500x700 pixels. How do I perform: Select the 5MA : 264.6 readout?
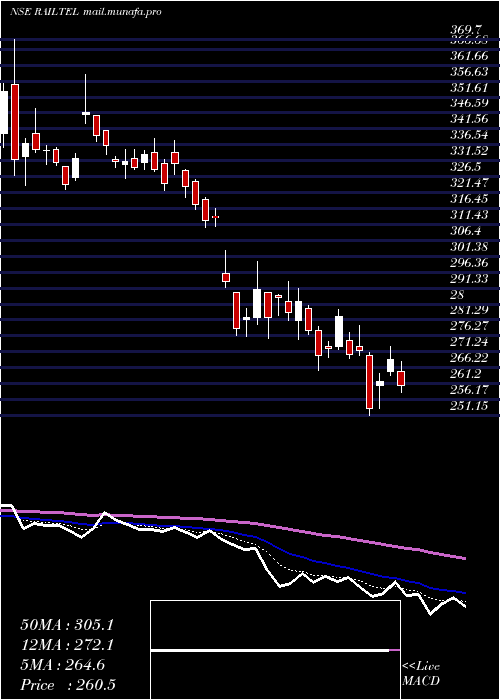pyautogui.click(x=62, y=665)
